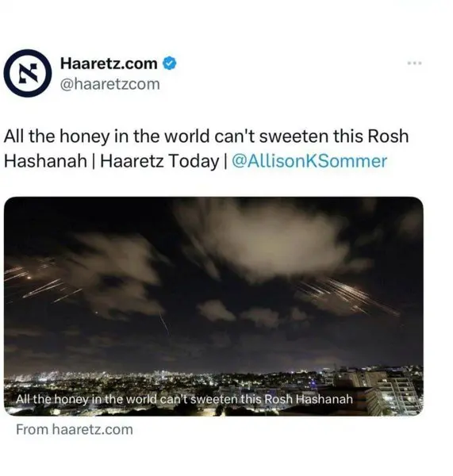Click the light streaks on the photo's left side
453x476 pixels.
pos(41,284)
